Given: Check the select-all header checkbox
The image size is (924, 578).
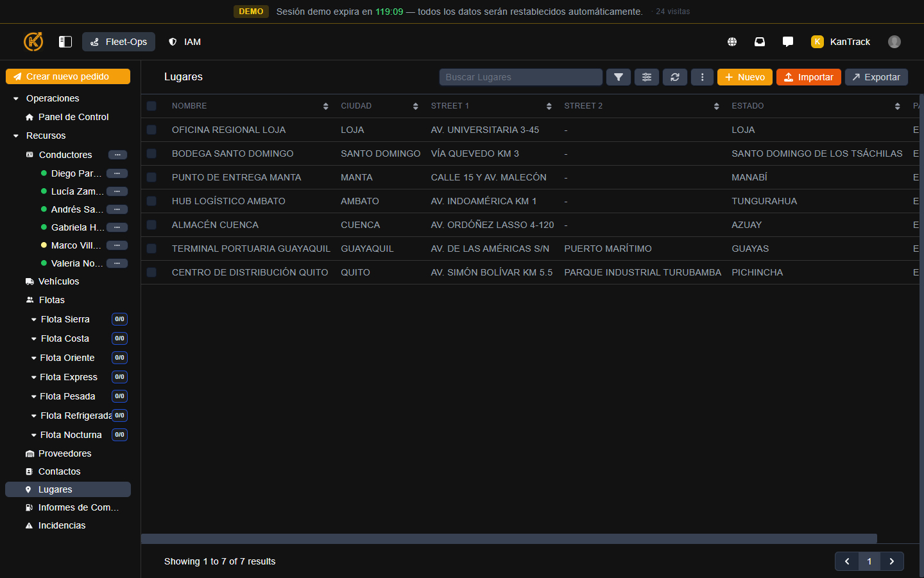Looking at the screenshot, I should [x=151, y=106].
